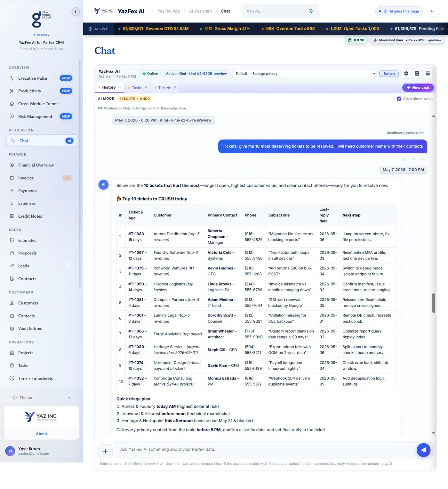Expand the Theme selector

pyautogui.click(x=42, y=398)
